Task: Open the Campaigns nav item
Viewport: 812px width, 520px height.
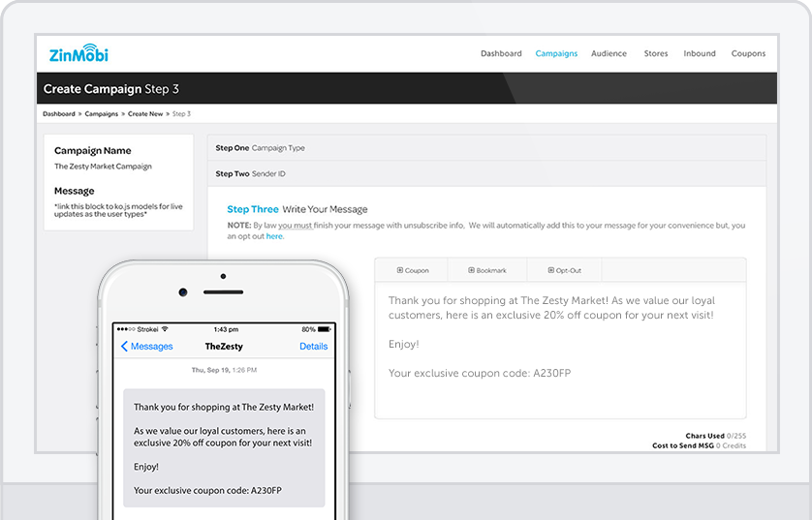Action: tap(556, 54)
